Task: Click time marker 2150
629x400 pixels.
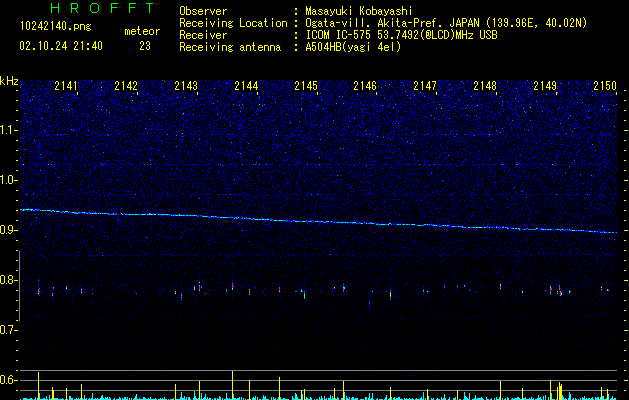Action: 605,86
